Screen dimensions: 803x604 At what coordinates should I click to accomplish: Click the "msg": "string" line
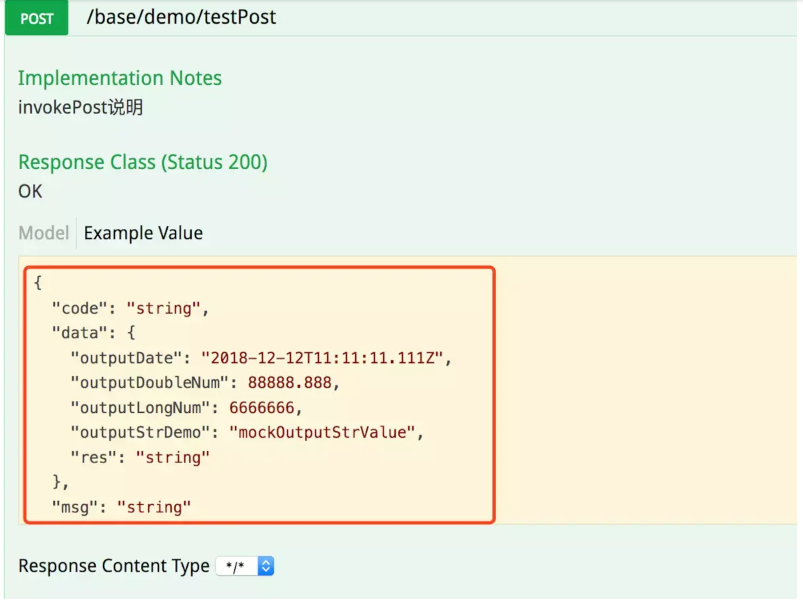[x=121, y=507]
